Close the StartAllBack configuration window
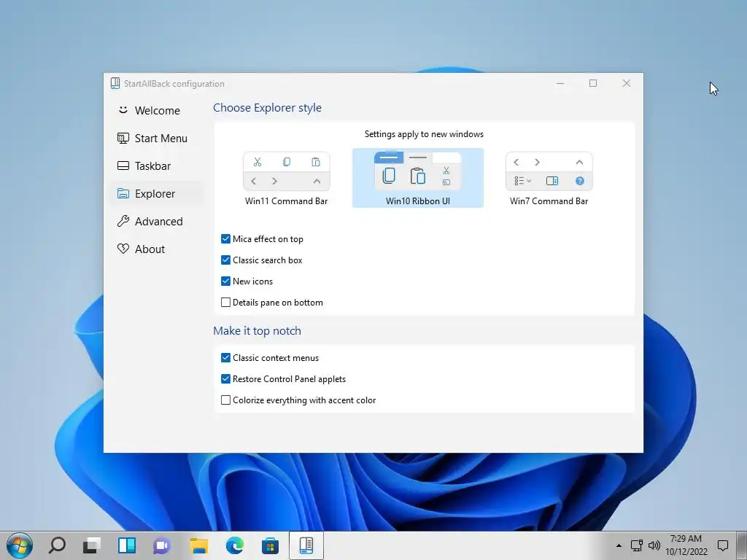 (x=627, y=83)
